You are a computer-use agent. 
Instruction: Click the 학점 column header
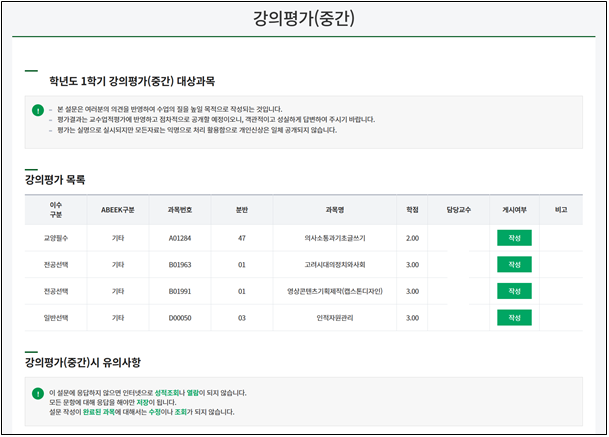tap(412, 210)
